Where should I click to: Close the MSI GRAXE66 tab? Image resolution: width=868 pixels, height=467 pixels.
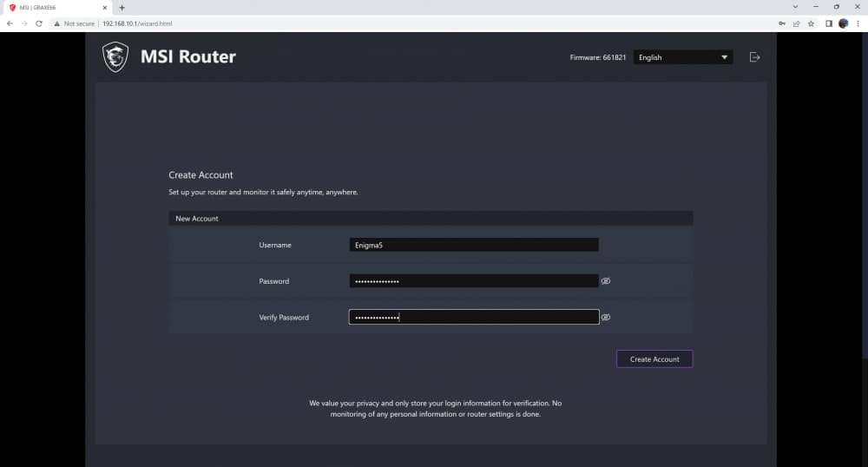click(105, 8)
